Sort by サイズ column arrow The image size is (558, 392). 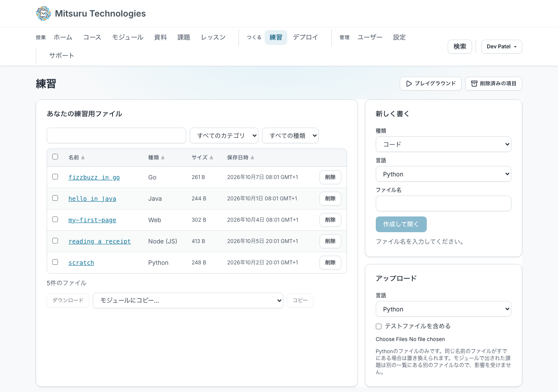coord(211,158)
